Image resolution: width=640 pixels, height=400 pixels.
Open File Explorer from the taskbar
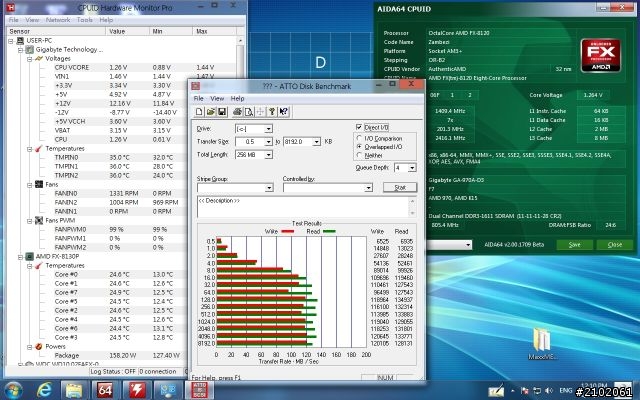[x=74, y=391]
